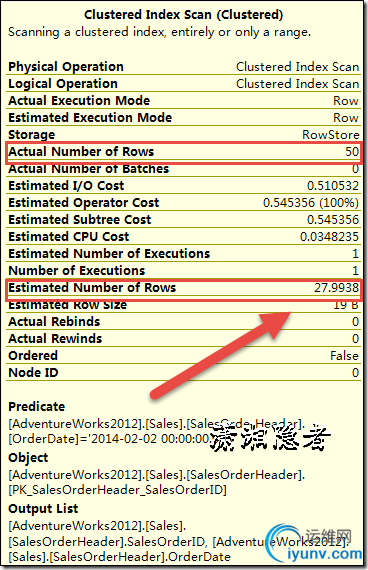Click the Number of Executions value 1
The width and height of the screenshot is (368, 570).
[355, 271]
